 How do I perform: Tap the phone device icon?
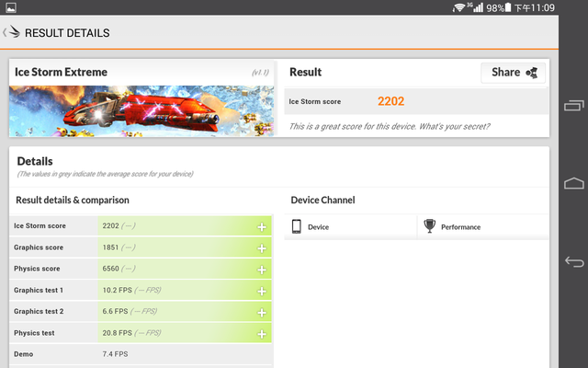tap(296, 226)
